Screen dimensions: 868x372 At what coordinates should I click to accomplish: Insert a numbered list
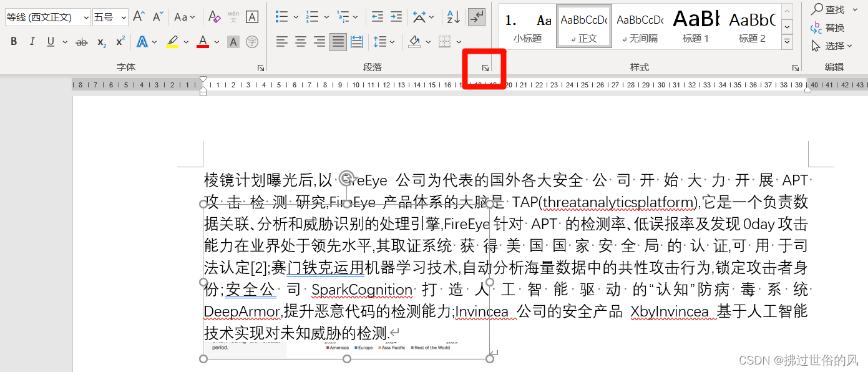(x=313, y=17)
